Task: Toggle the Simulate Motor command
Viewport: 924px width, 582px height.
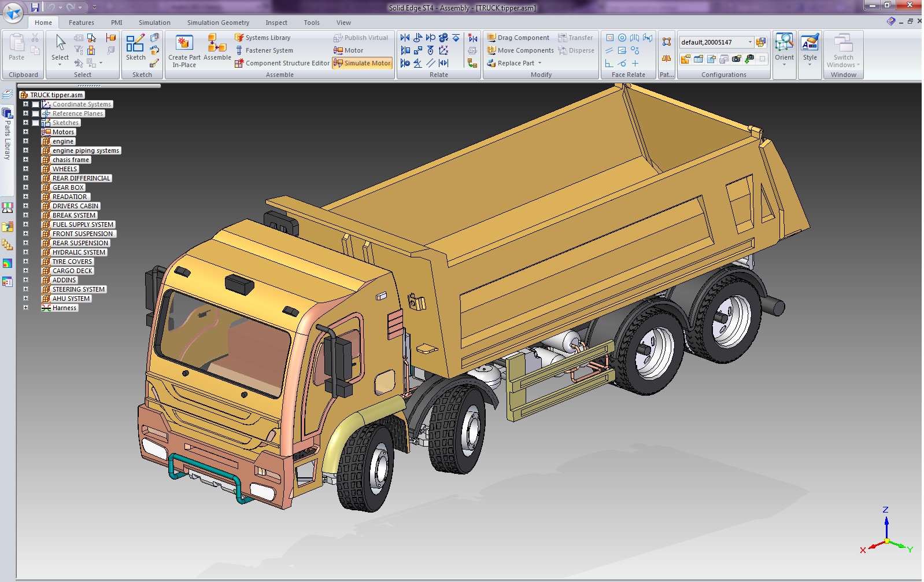Action: pos(363,63)
